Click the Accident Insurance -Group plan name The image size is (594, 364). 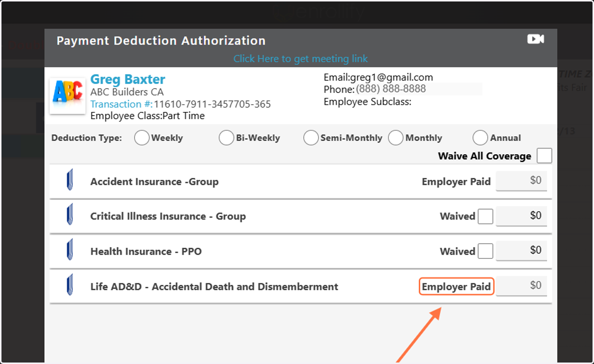pos(154,182)
